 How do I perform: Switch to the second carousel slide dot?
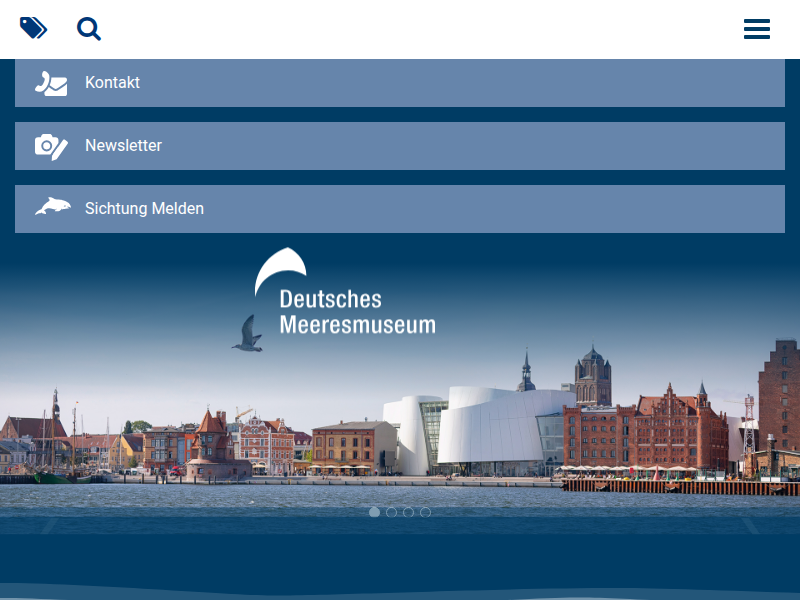coord(391,512)
